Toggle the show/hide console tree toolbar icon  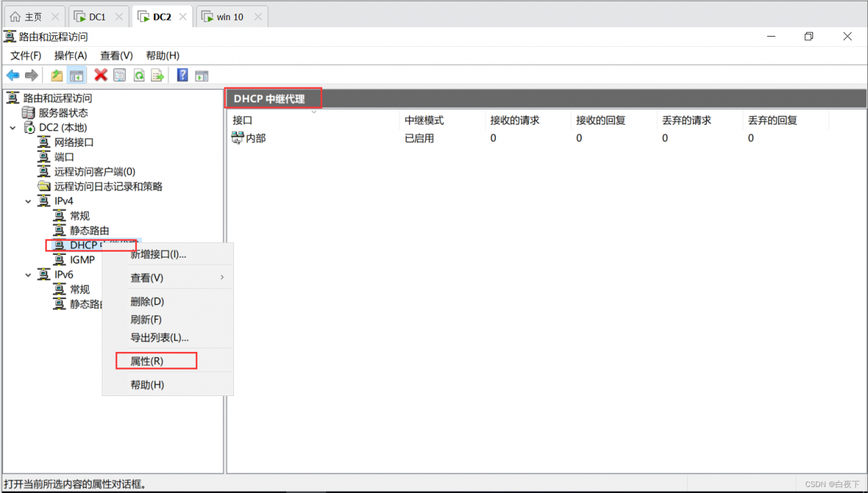click(x=77, y=75)
